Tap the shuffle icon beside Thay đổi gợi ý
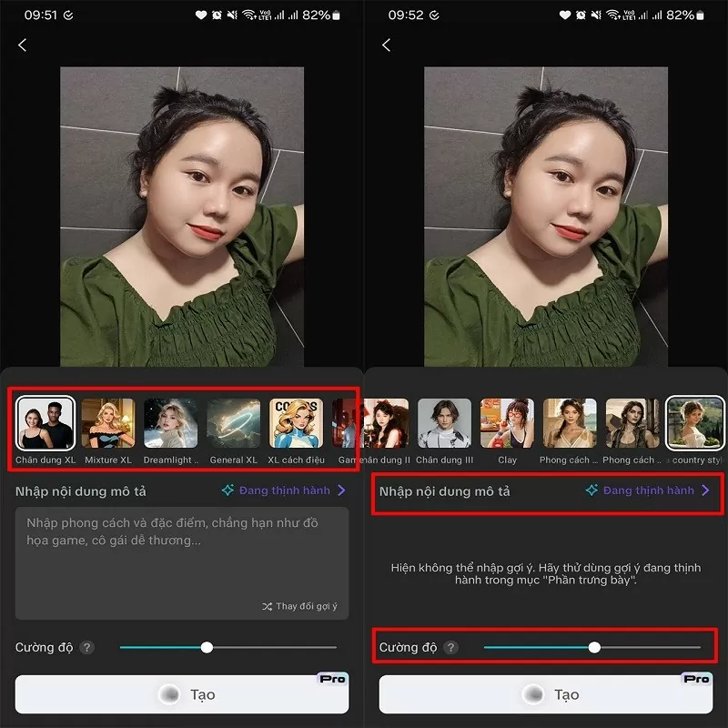The width and height of the screenshot is (728, 728). coord(267,606)
